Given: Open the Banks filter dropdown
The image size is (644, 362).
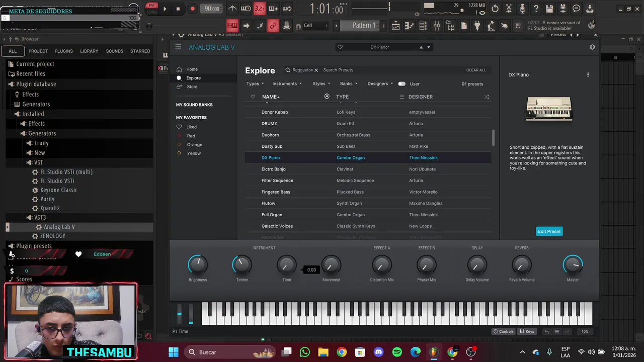Looking at the screenshot, I should pyautogui.click(x=349, y=84).
